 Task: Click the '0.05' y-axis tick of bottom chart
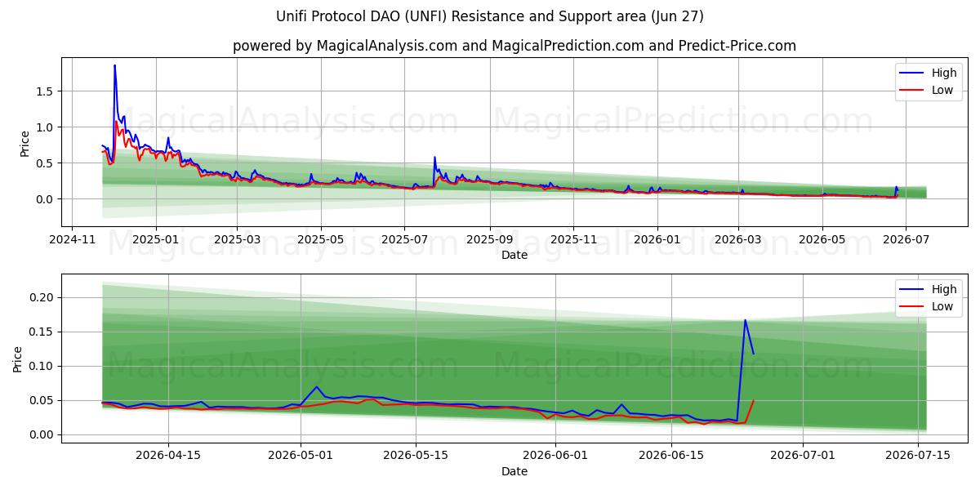click(42, 401)
